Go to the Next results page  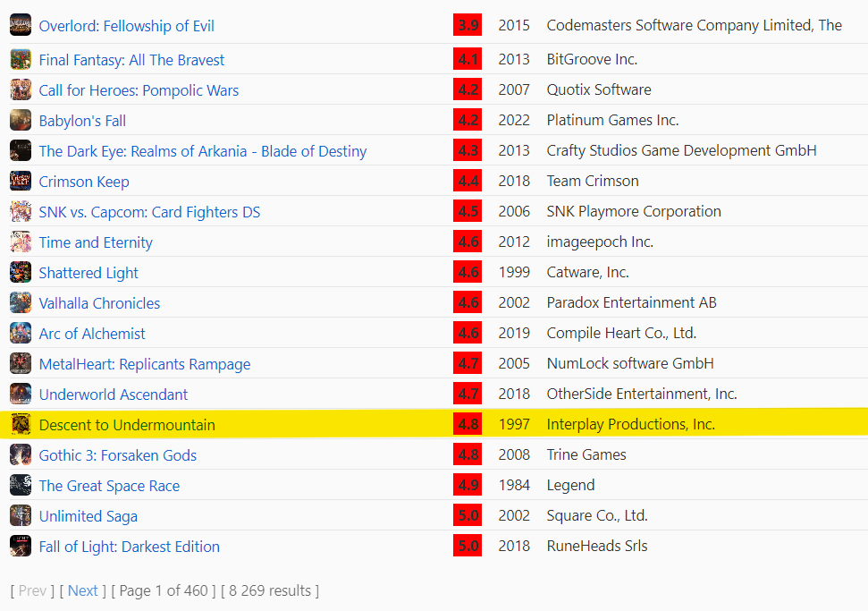(x=82, y=591)
